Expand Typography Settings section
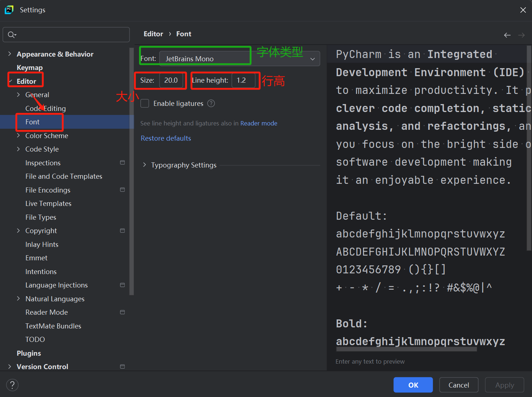532x397 pixels. tap(144, 165)
